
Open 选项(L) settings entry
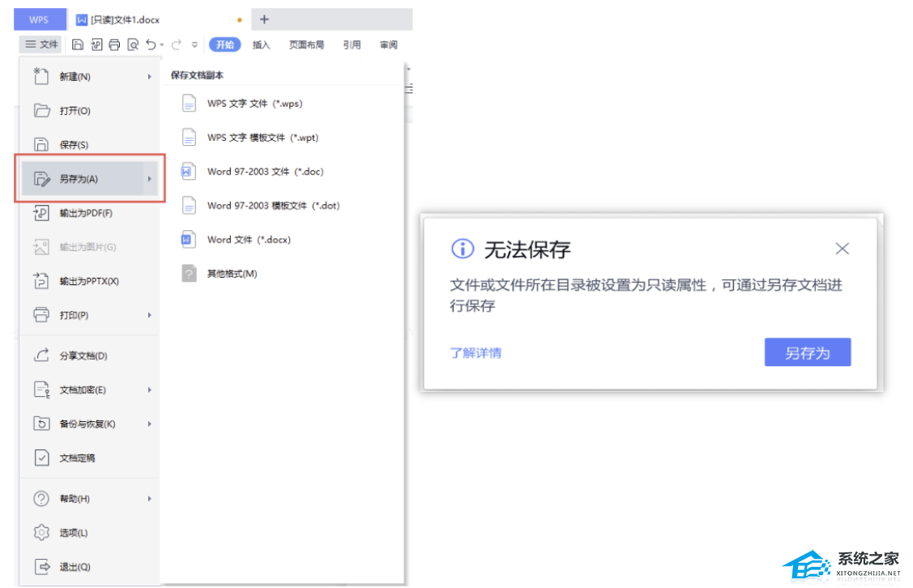click(x=90, y=533)
